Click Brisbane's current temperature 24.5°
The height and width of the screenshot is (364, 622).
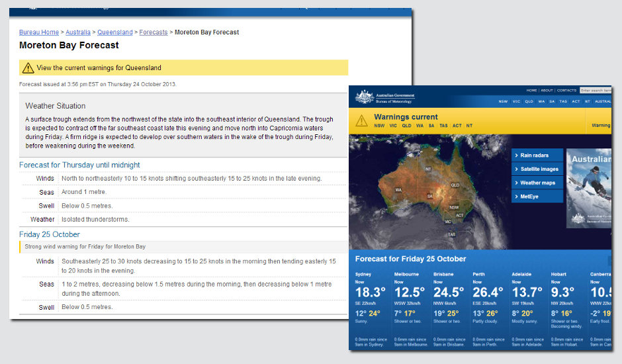point(448,293)
